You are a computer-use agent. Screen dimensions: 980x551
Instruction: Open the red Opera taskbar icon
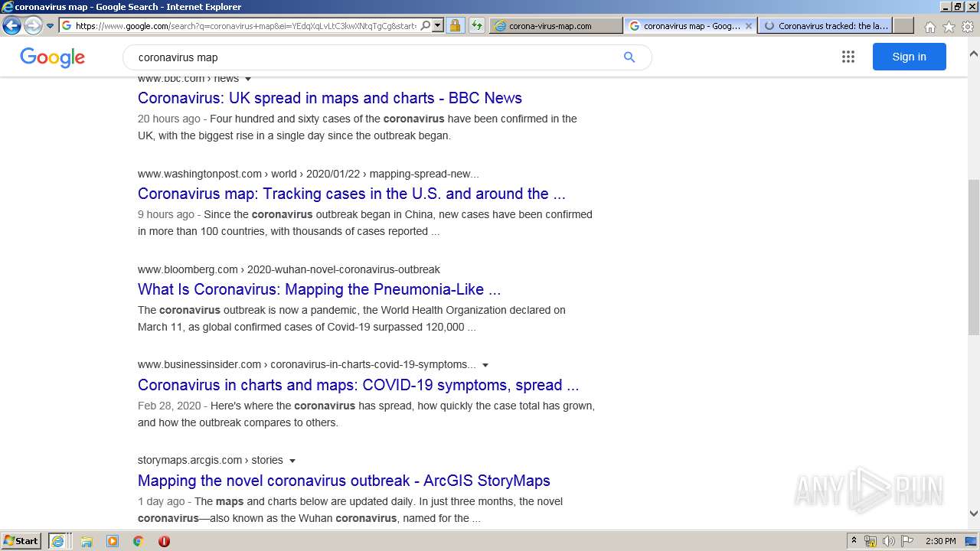tap(164, 541)
